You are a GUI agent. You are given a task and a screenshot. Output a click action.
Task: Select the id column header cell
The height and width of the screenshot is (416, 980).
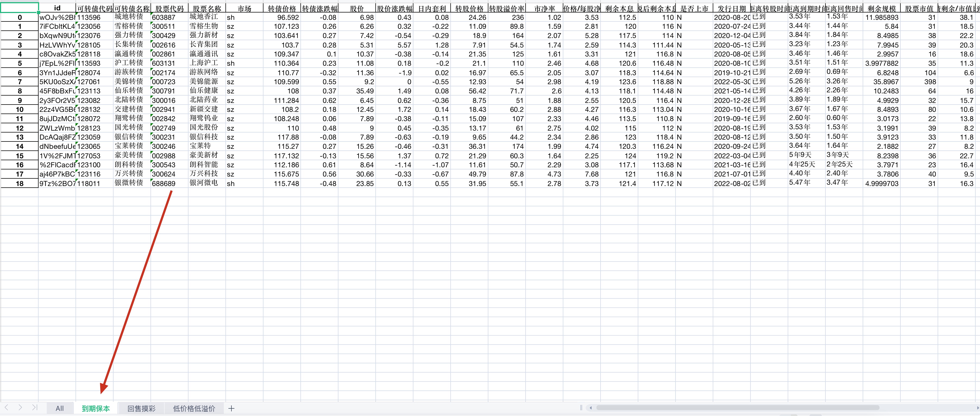point(57,8)
